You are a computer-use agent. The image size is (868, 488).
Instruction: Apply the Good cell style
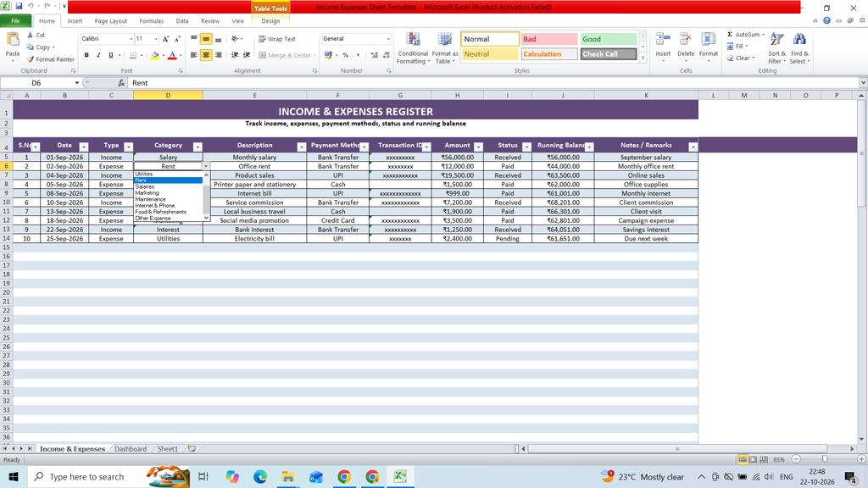pos(609,39)
